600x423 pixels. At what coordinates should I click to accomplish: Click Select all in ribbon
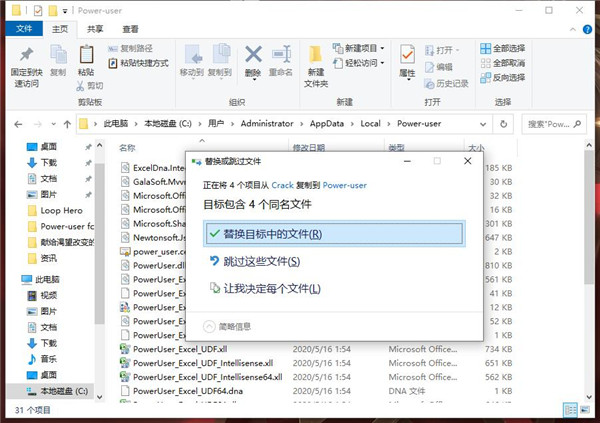(x=503, y=48)
